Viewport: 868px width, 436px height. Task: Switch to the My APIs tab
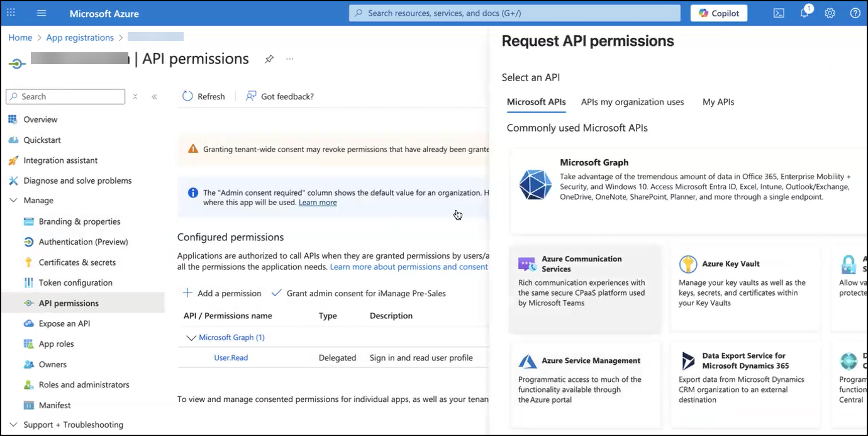point(718,101)
